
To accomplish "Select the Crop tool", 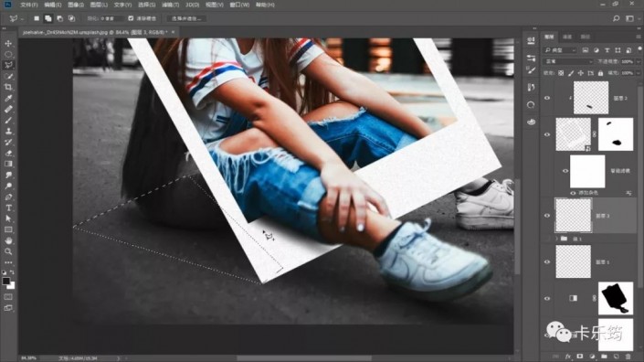I will (x=8, y=87).
